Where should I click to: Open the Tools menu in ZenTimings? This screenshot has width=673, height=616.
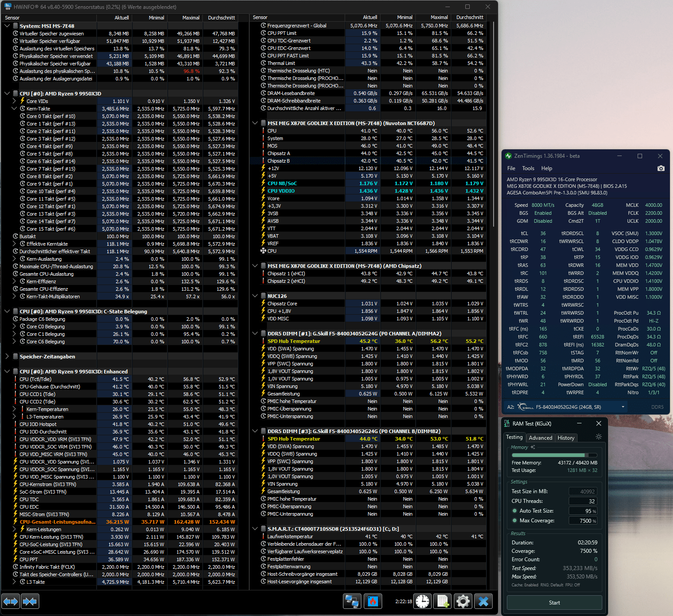pos(528,168)
